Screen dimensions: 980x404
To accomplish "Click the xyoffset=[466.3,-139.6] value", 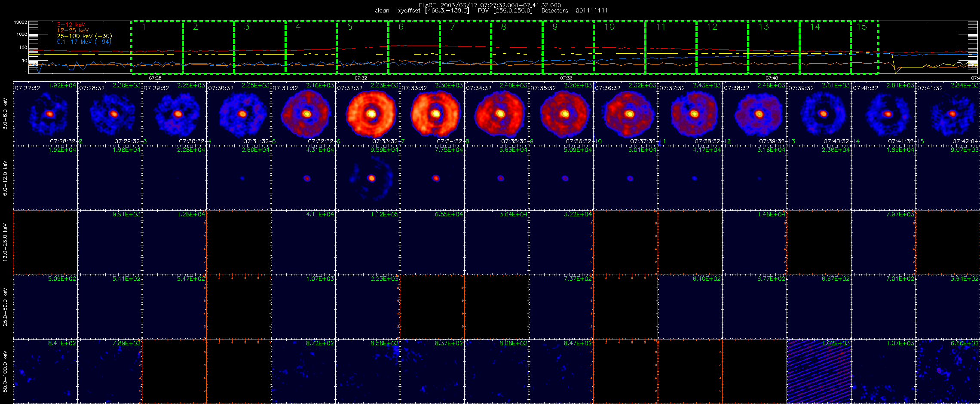I will pos(434,11).
